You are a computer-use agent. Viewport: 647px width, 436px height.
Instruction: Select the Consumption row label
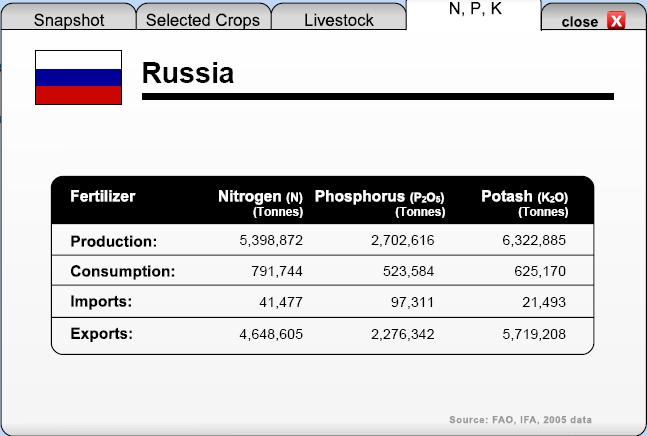point(123,271)
